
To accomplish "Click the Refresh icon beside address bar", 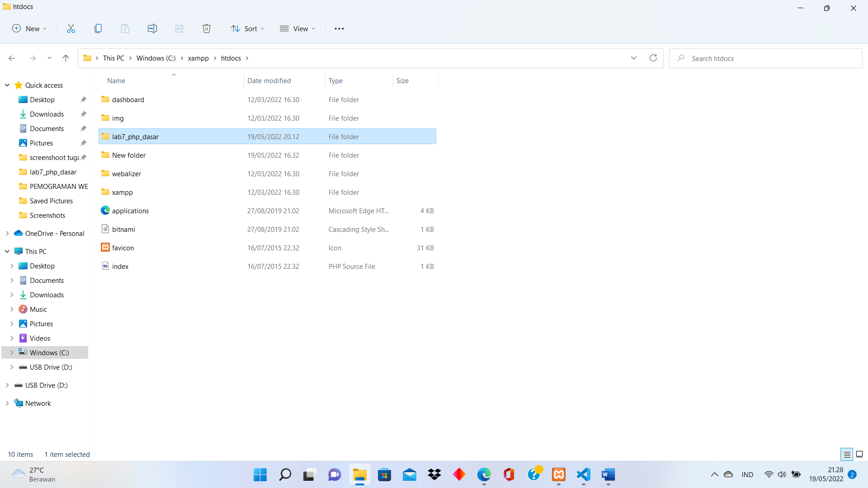I will click(x=653, y=58).
